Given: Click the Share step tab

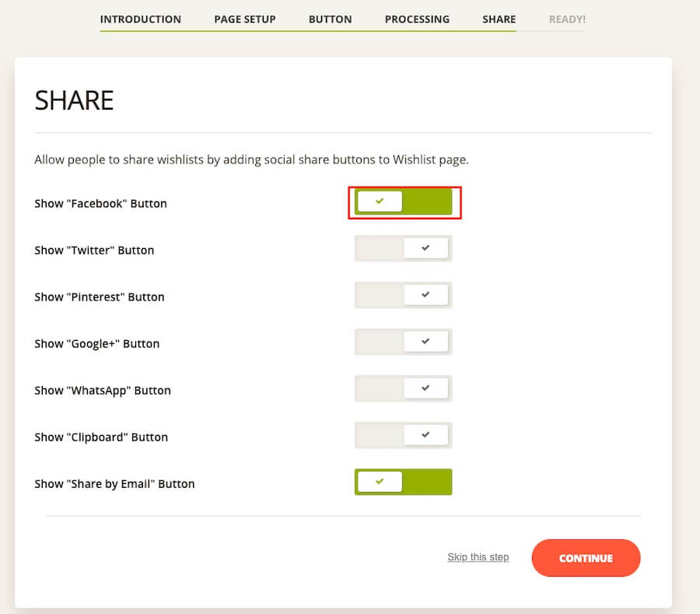Looking at the screenshot, I should coord(499,19).
